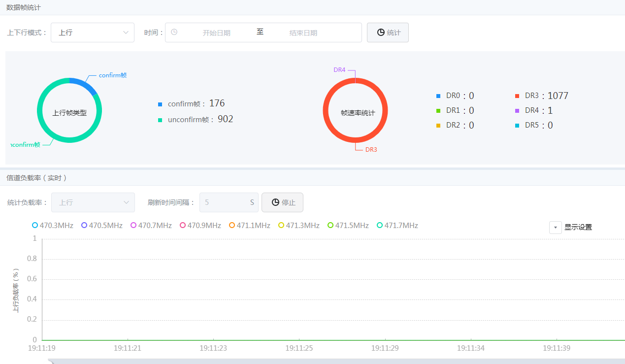Image resolution: width=625 pixels, height=364 pixels.
Task: Toggle the 470.5MHz legend series
Action: pyautogui.click(x=101, y=226)
